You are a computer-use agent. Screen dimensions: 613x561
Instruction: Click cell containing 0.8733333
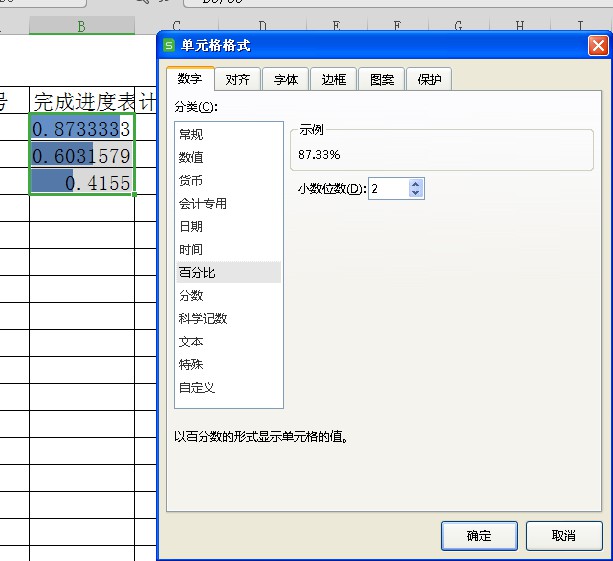(x=82, y=127)
